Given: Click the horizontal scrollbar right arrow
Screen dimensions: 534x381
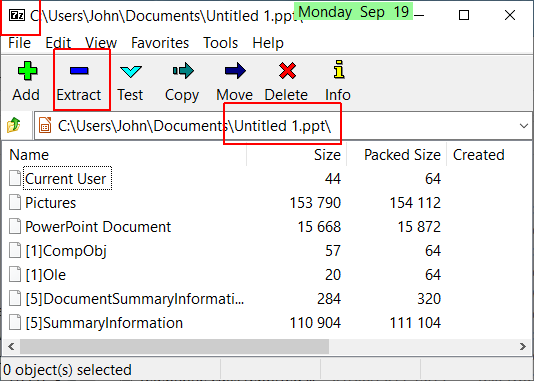Looking at the screenshot, I should [523, 347].
